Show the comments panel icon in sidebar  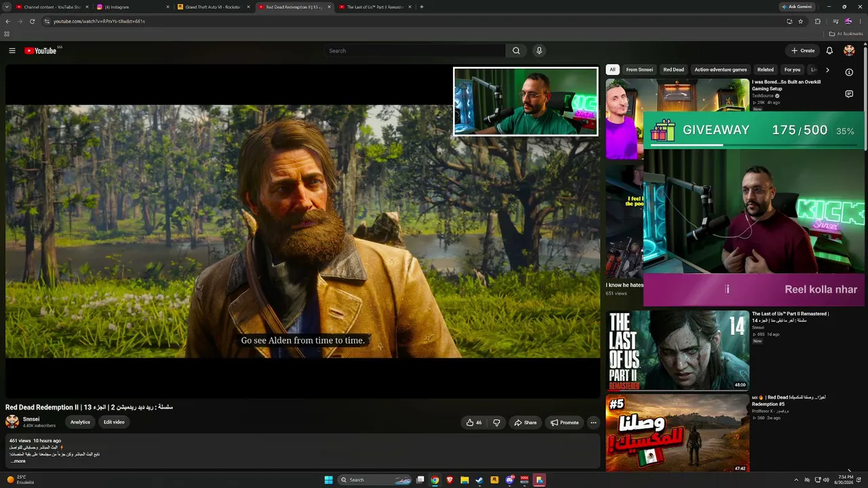[849, 94]
